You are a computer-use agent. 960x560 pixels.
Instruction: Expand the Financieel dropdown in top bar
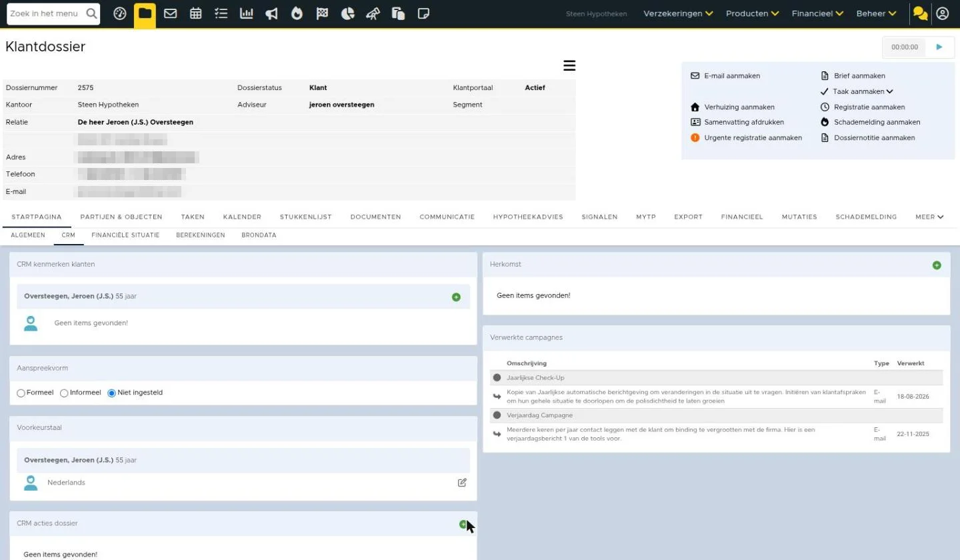tap(817, 13)
